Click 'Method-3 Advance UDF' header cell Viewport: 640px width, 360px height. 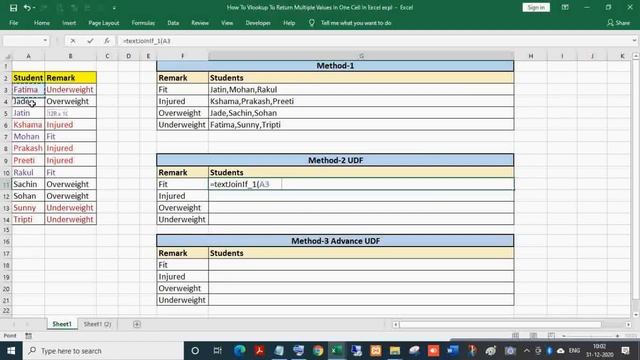(x=335, y=241)
